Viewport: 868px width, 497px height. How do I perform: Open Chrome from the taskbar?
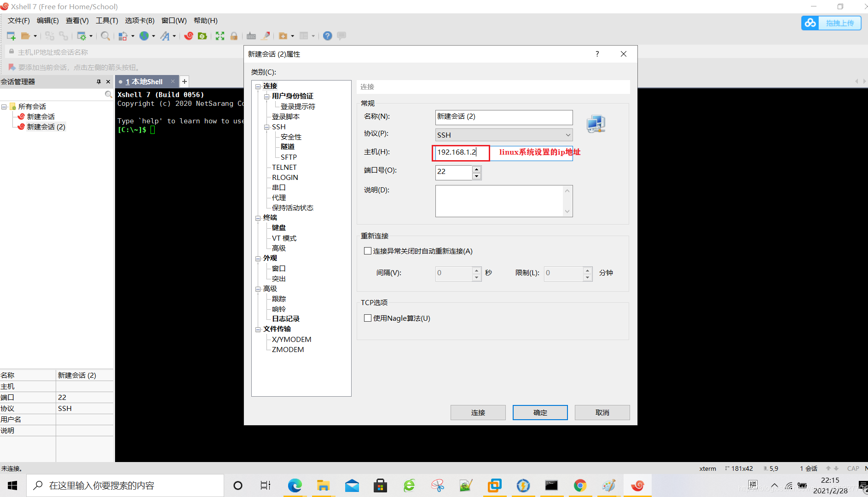(580, 485)
